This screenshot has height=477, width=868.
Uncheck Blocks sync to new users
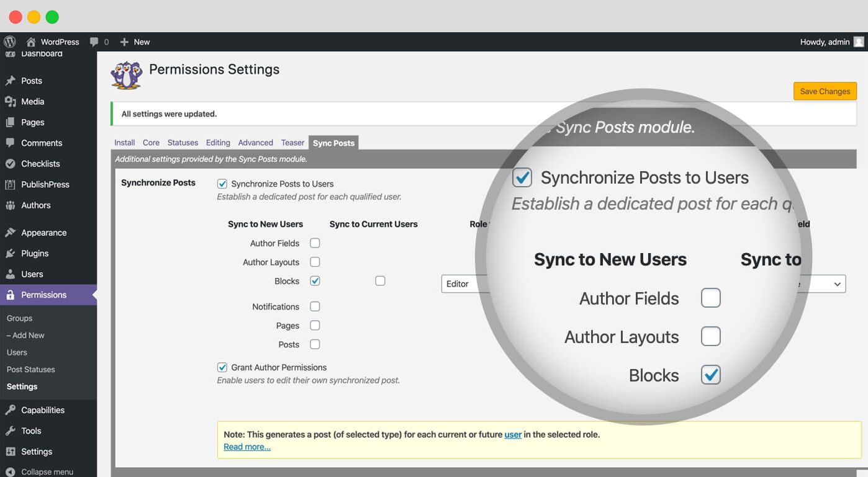315,281
